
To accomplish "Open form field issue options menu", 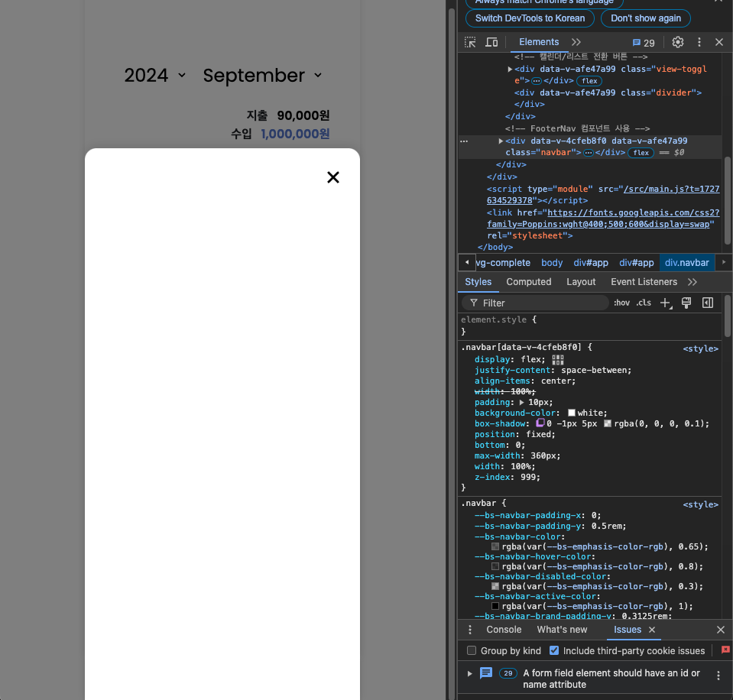I will 718,676.
